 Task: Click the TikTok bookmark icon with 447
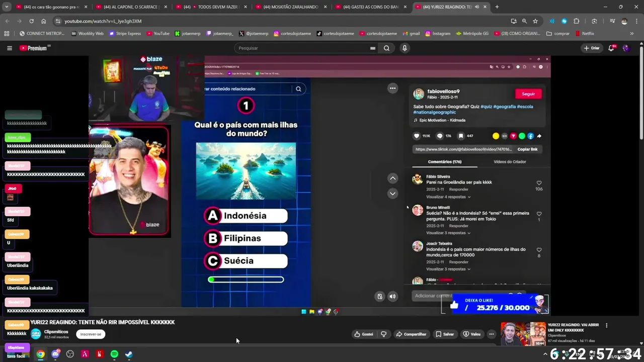pyautogui.click(x=460, y=136)
